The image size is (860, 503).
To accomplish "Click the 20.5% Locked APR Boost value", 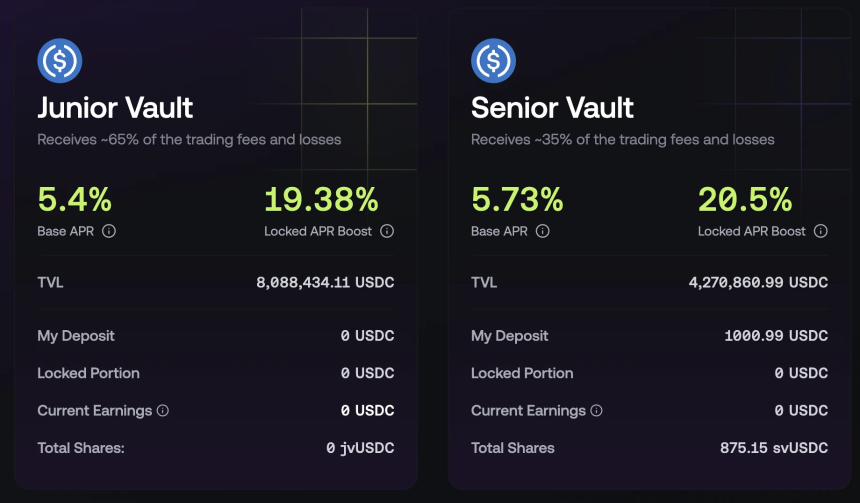I will point(745,200).
